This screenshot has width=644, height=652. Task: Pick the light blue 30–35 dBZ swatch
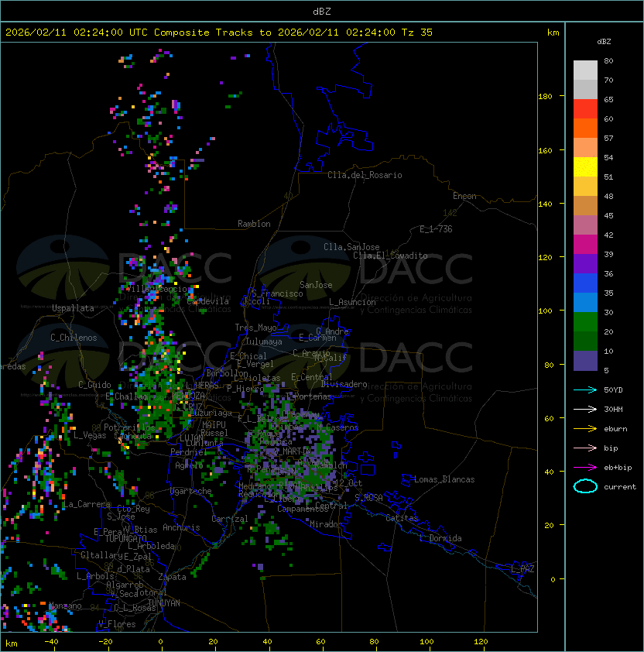[x=585, y=303]
